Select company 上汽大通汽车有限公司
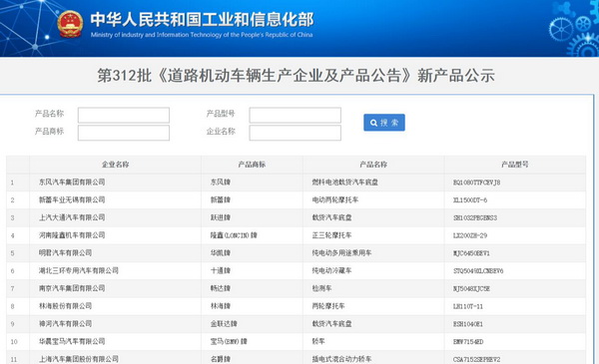599x364 pixels. 72,217
